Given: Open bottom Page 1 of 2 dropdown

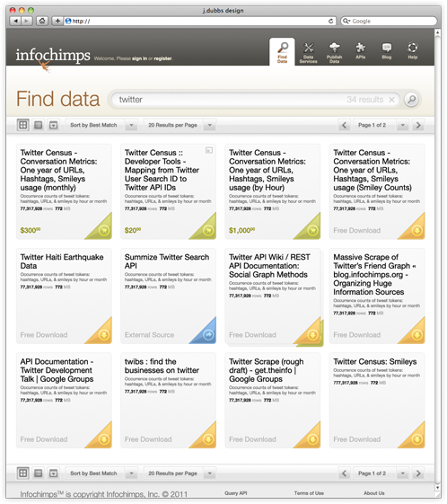Looking at the screenshot, I should (381, 473).
